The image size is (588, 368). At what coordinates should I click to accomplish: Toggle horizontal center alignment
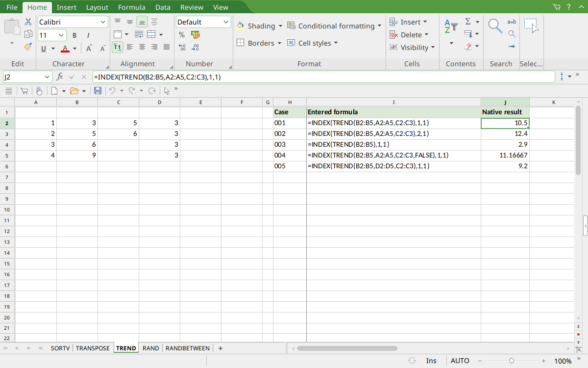(x=142, y=47)
